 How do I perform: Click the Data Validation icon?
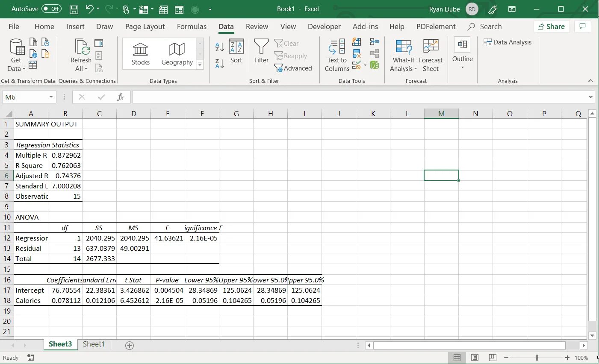tap(356, 65)
